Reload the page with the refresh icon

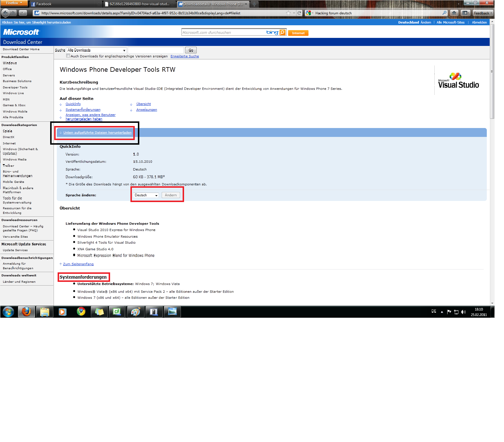pyautogui.click(x=299, y=13)
